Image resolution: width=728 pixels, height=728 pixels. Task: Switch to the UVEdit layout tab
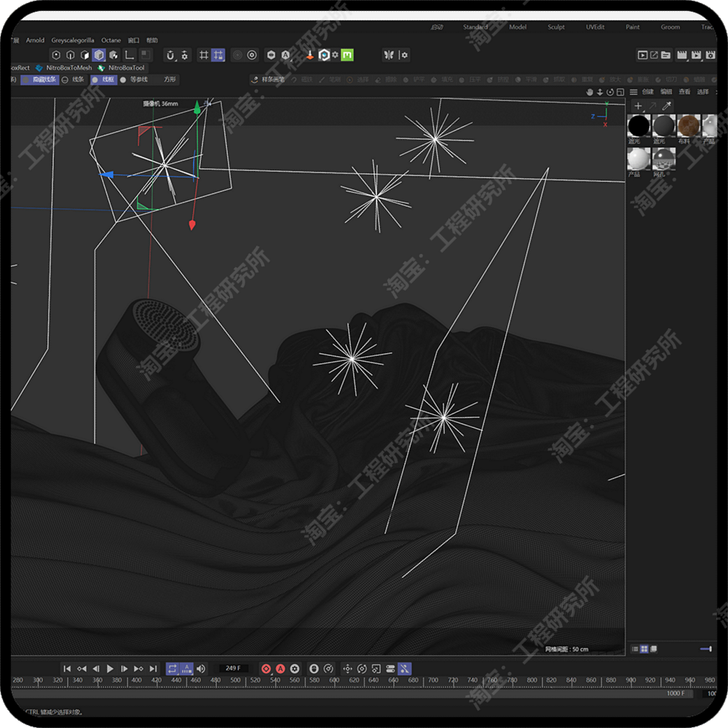click(595, 27)
